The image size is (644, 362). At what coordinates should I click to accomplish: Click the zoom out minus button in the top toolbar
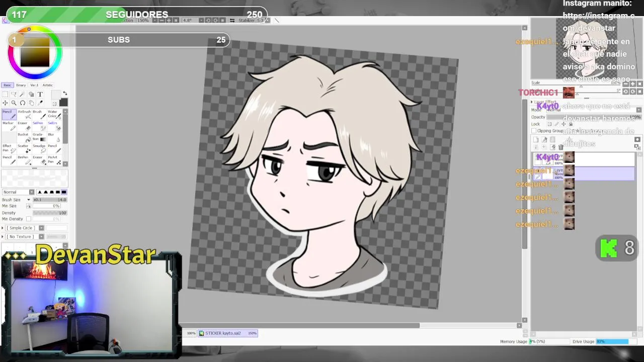pos(162,20)
